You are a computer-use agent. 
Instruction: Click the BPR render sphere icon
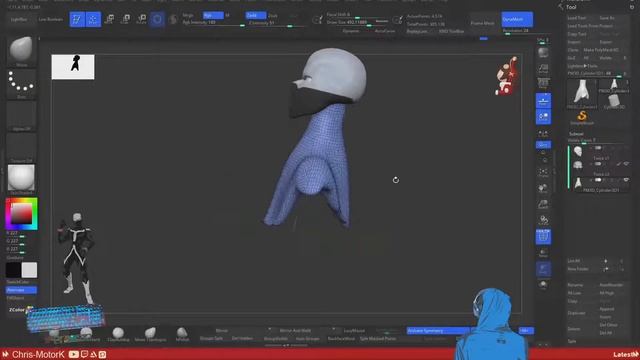coord(543,53)
